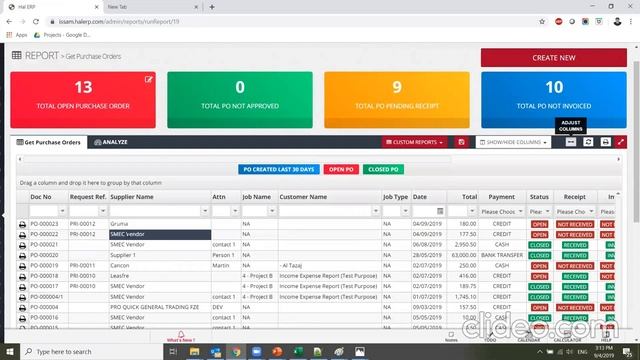Open the Date filter calendar picker
This screenshot has height=360, width=640.
[x=440, y=211]
